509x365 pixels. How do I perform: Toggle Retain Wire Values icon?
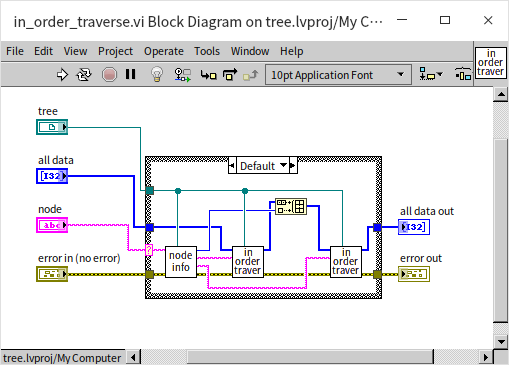183,75
